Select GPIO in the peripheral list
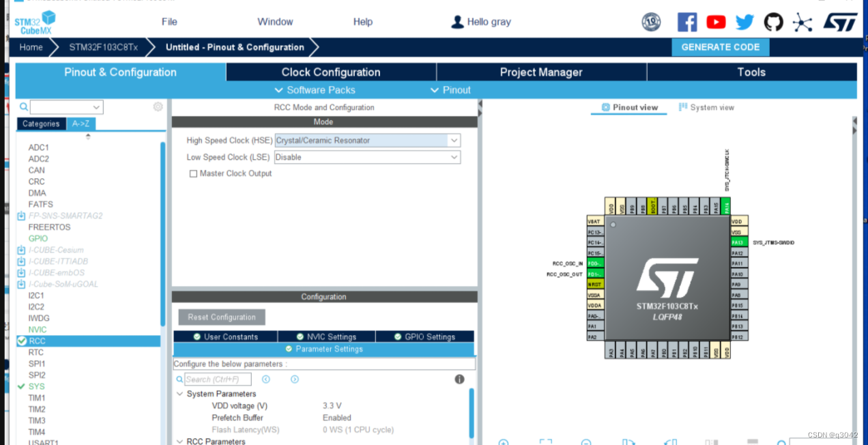 point(38,238)
